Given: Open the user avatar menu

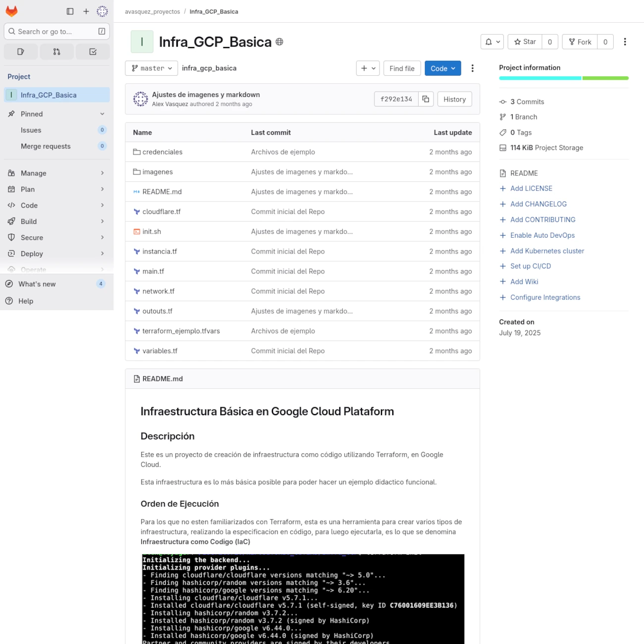Looking at the screenshot, I should (x=102, y=11).
